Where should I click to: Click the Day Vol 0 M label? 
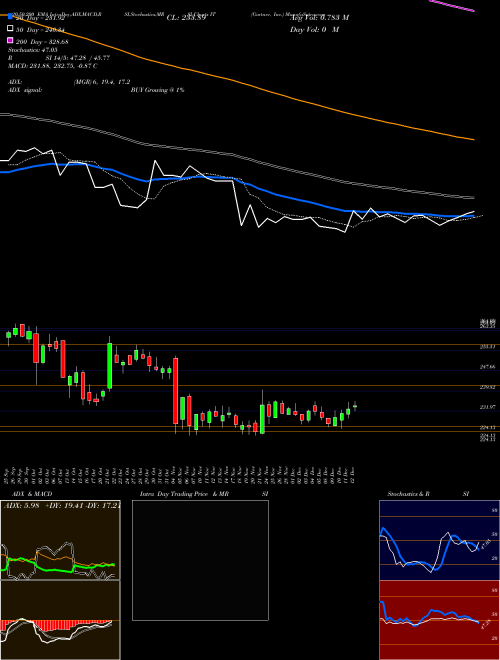314,29
